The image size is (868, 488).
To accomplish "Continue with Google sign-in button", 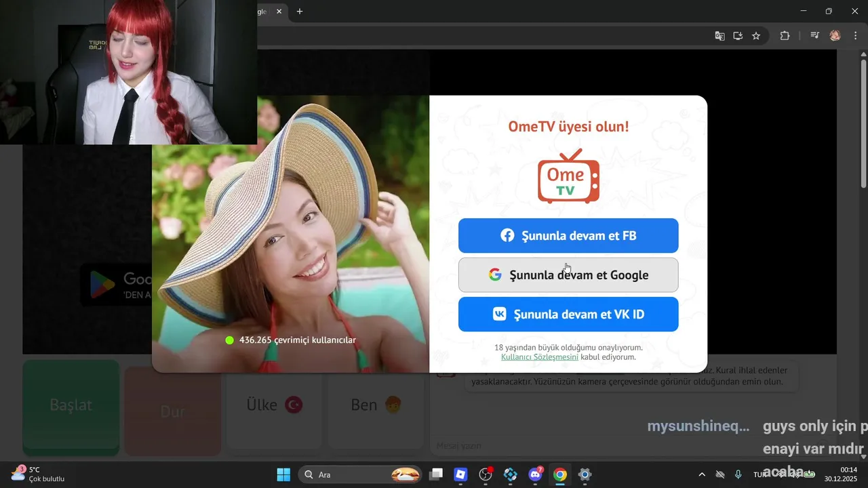I will point(568,275).
